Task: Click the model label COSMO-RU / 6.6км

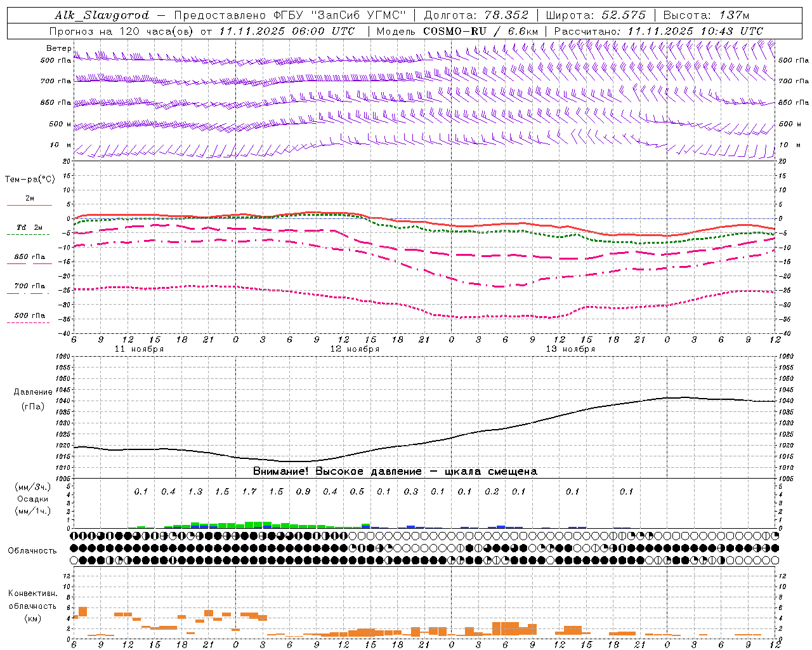Action: (480, 31)
